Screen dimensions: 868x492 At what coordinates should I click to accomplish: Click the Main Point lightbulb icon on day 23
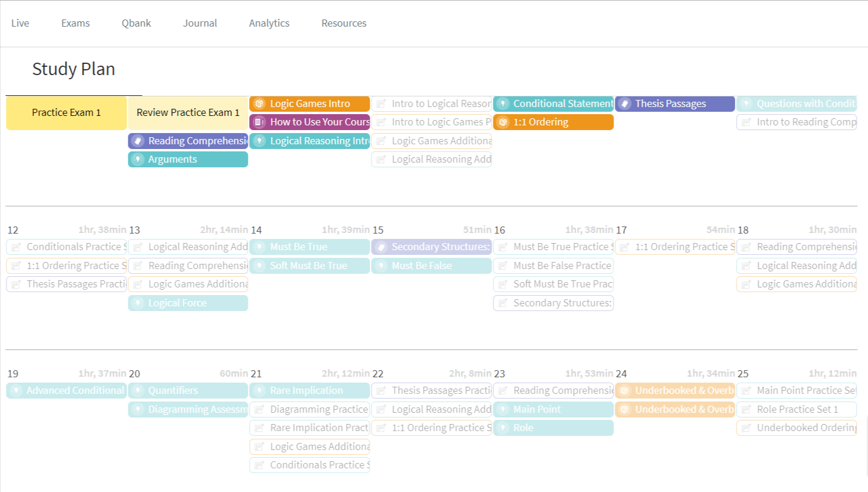502,410
